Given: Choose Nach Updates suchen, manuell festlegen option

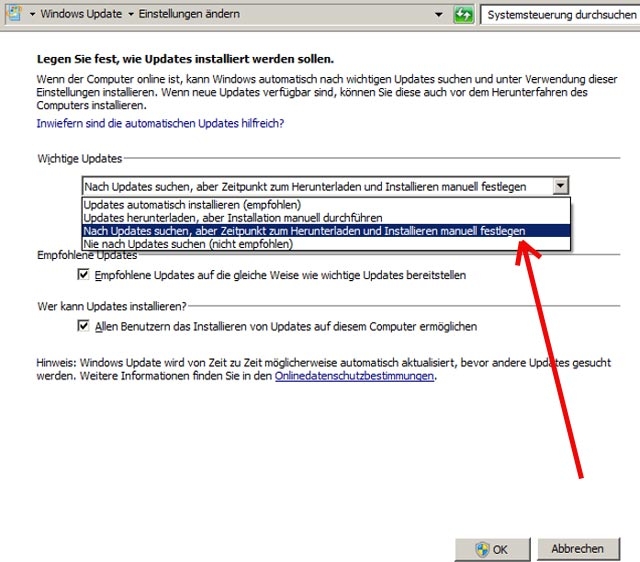Looking at the screenshot, I should coord(326,231).
